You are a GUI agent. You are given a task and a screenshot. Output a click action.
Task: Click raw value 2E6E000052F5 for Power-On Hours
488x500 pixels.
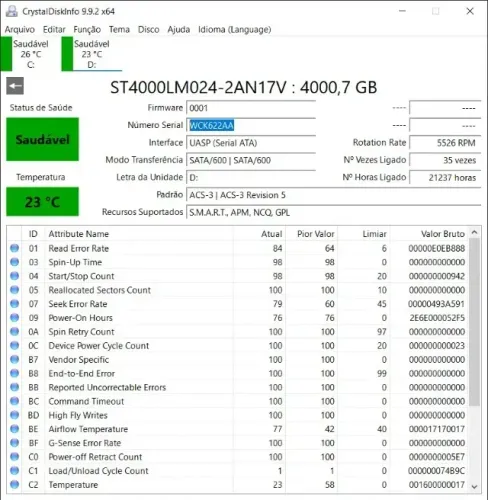[x=437, y=318]
